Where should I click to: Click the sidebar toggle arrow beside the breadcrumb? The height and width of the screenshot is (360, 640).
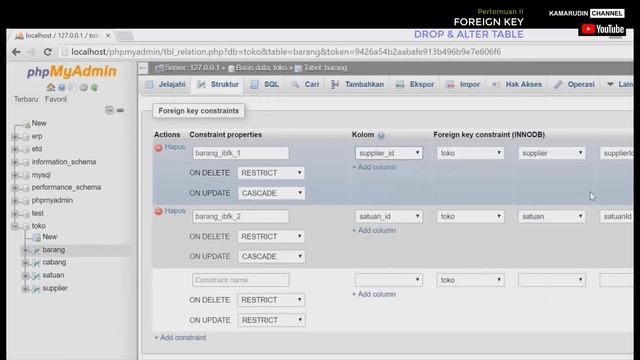143,68
